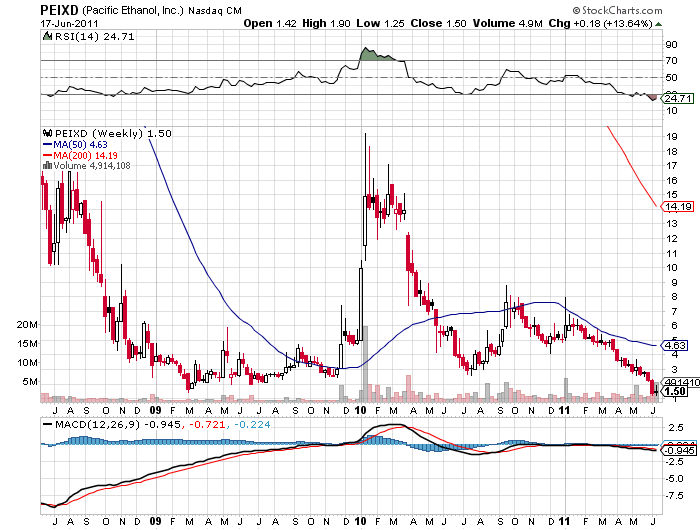Viewport: 700px width, 530px height.
Task: Click the black line swatch beside MACD(12,26,9)
Action: coord(47,424)
